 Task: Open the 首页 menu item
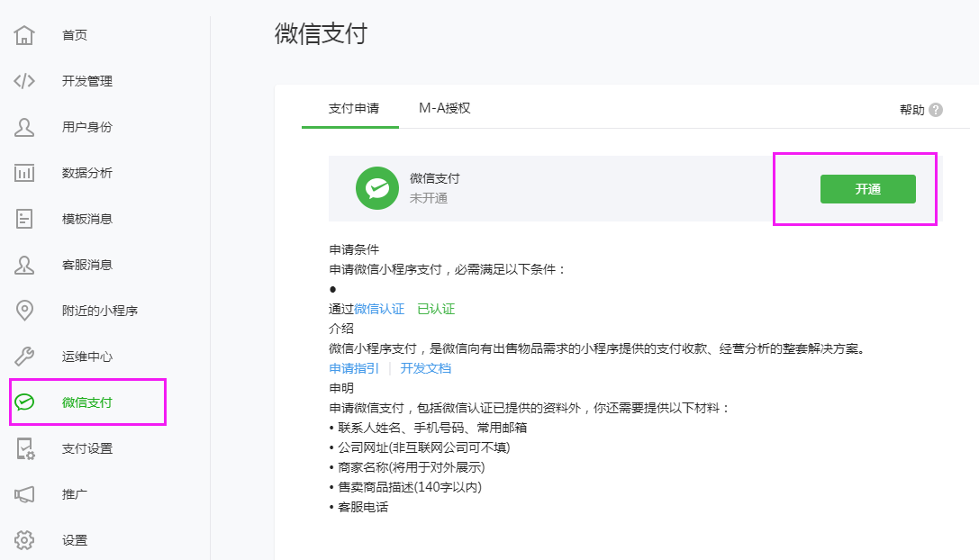(74, 35)
